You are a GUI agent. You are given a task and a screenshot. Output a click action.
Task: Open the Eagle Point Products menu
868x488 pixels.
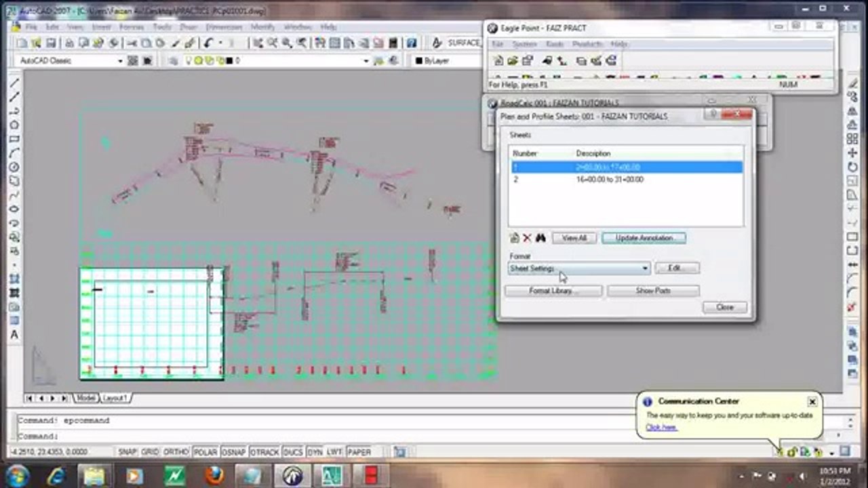point(587,44)
